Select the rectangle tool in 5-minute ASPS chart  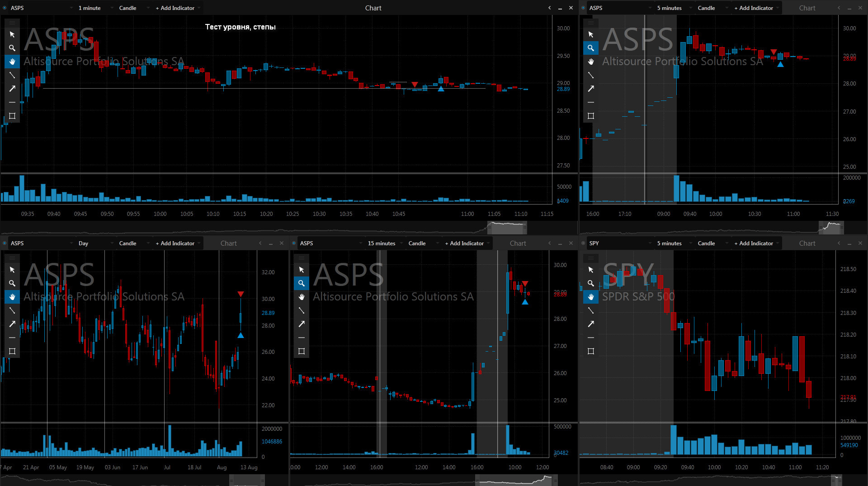591,116
